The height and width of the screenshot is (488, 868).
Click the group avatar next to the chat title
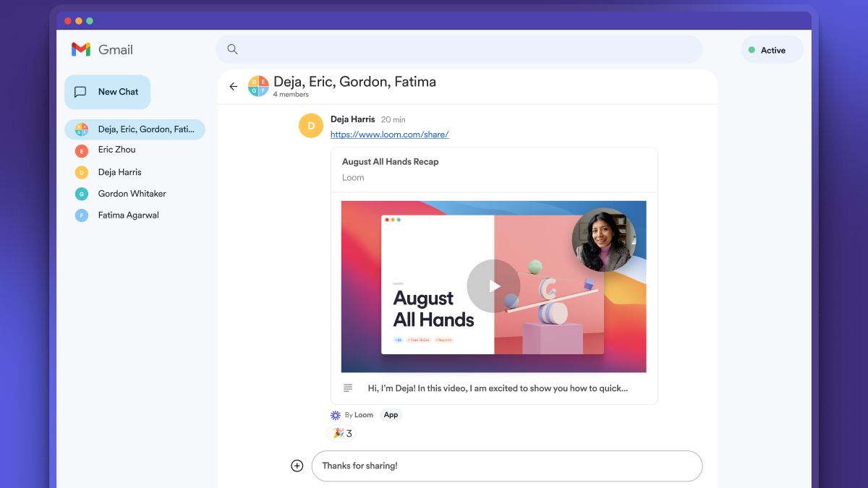(258, 86)
